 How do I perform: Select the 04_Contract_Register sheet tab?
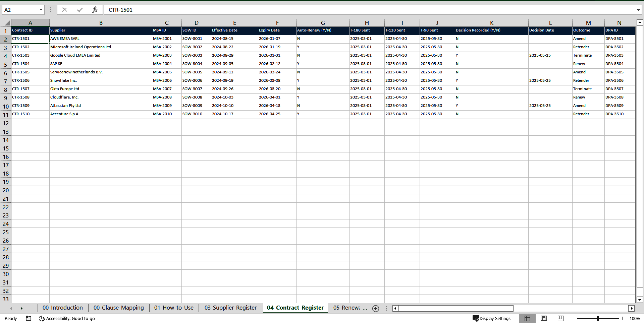(295, 308)
